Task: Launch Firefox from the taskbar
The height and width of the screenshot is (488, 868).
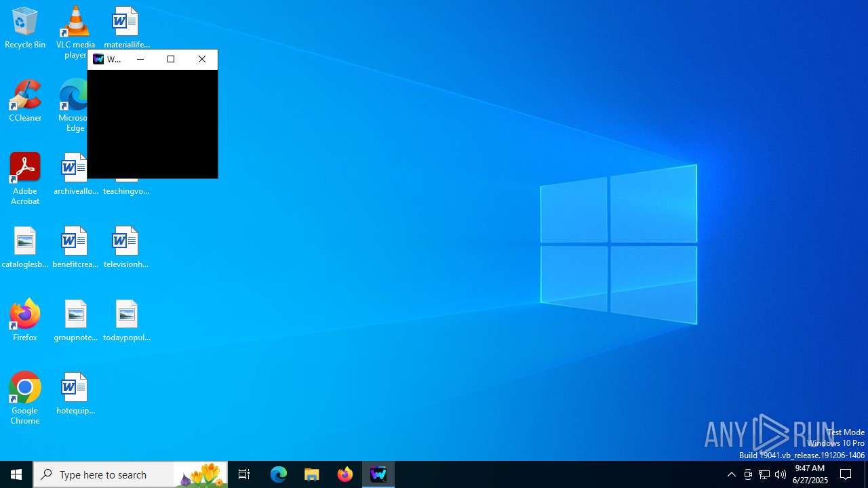Action: pyautogui.click(x=345, y=474)
